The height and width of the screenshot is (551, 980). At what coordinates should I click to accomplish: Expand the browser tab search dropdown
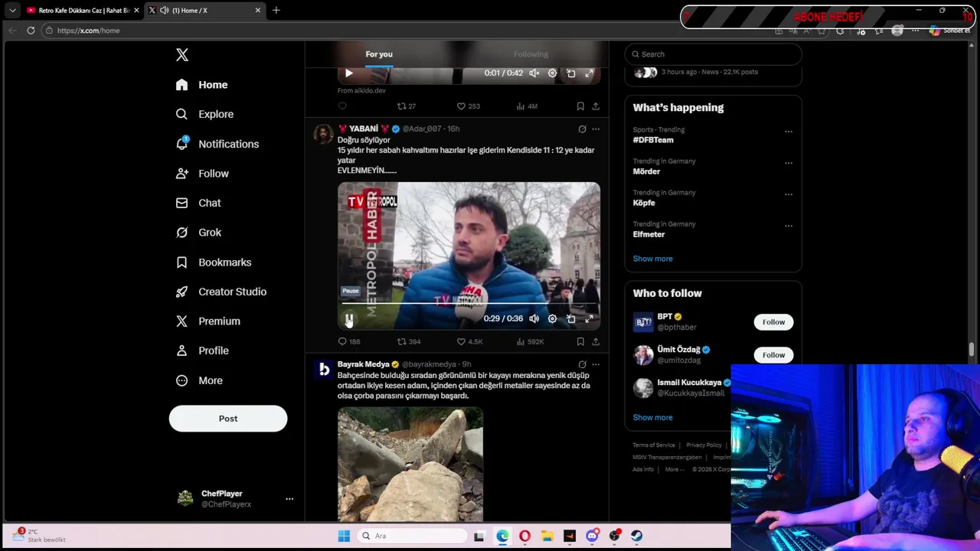pos(12,11)
